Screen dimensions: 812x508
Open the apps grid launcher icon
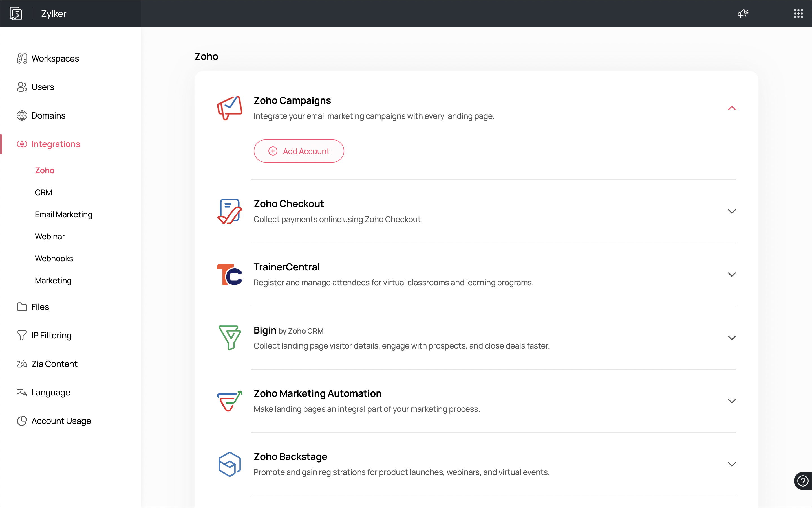[x=798, y=14]
